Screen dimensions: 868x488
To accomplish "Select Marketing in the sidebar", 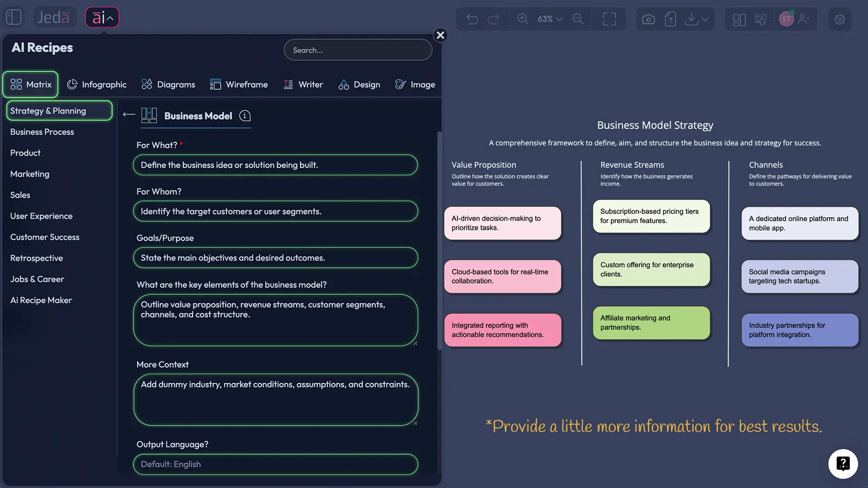I will point(29,174).
